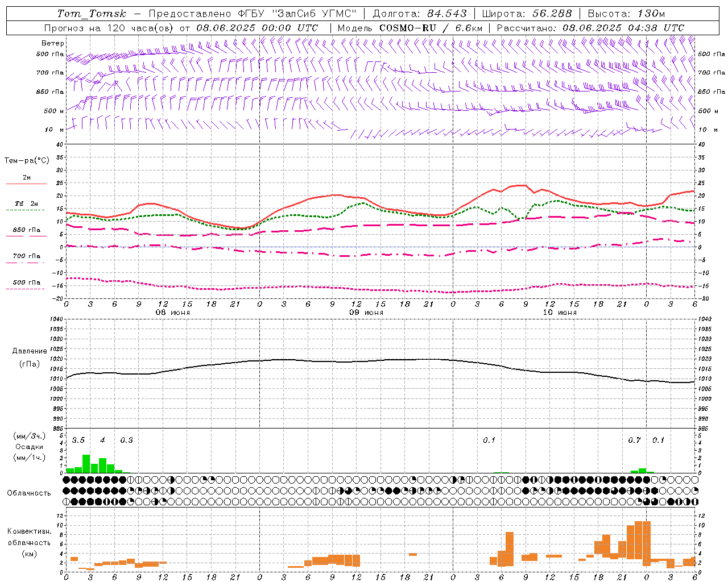Click the "09 июня" date label
Image resolution: width=728 pixels, height=582 pixels.
(x=366, y=313)
